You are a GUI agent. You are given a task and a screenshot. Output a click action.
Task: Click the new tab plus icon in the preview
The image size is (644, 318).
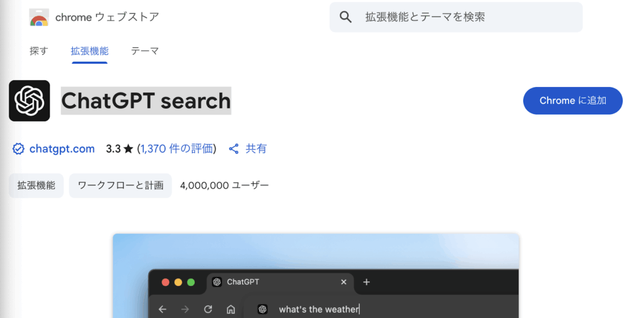coord(367,282)
